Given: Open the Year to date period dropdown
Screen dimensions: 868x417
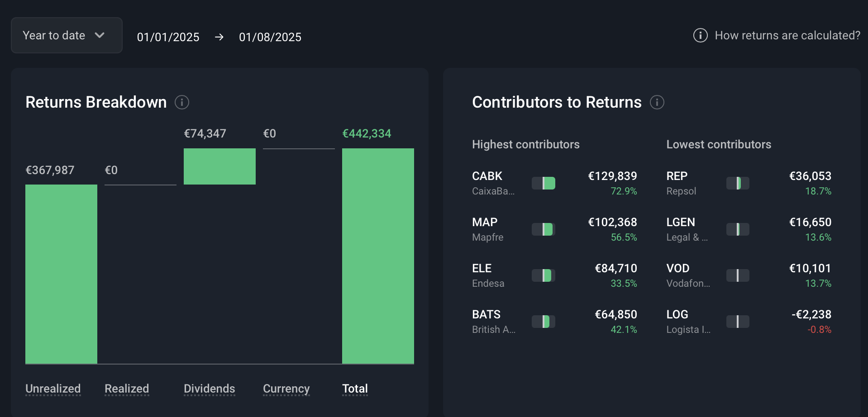Looking at the screenshot, I should pos(67,35).
